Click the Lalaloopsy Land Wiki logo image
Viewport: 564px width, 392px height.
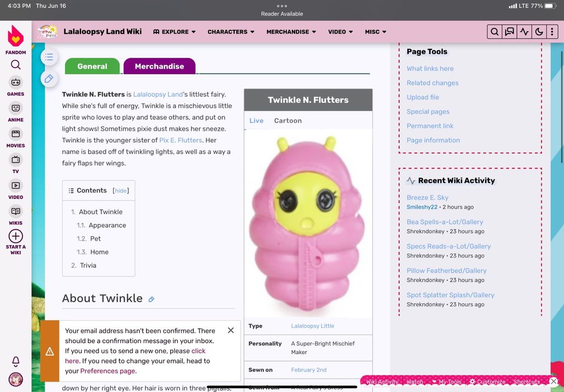[47, 31]
